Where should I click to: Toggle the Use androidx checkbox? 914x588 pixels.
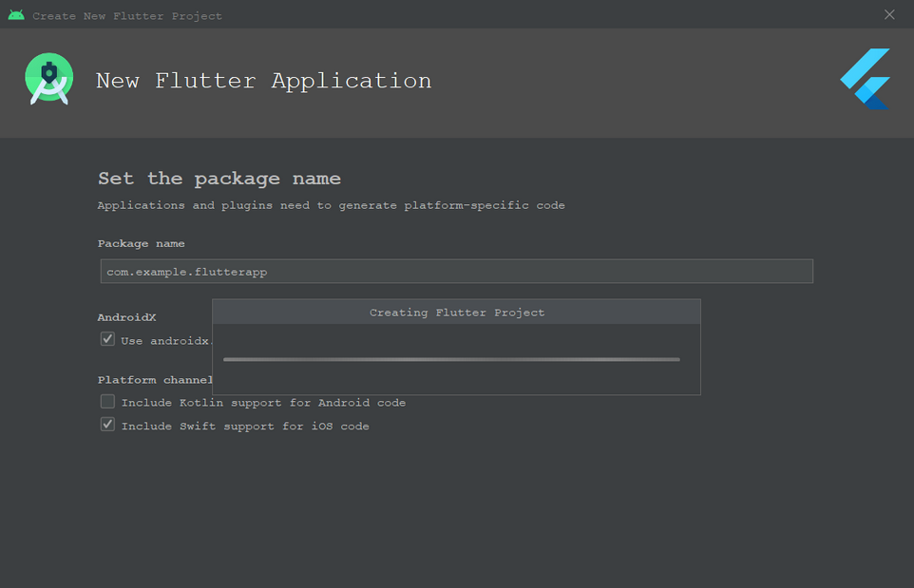(x=107, y=339)
